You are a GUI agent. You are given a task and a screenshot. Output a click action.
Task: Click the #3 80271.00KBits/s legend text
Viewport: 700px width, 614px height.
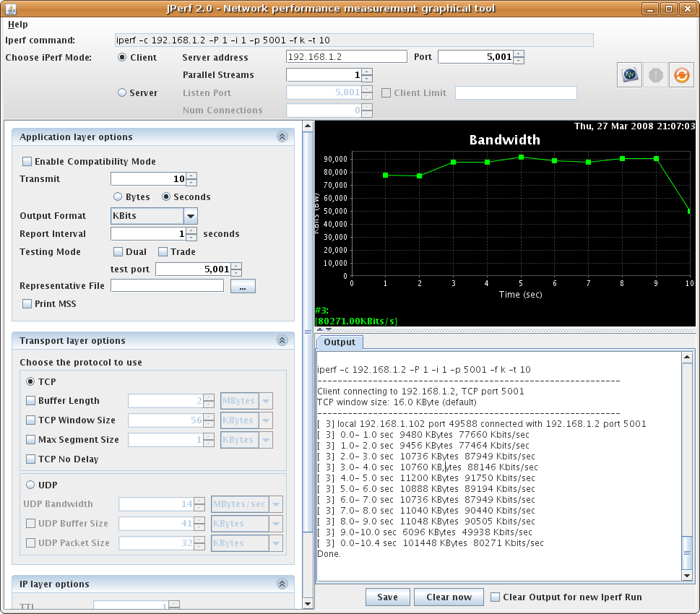(x=356, y=316)
